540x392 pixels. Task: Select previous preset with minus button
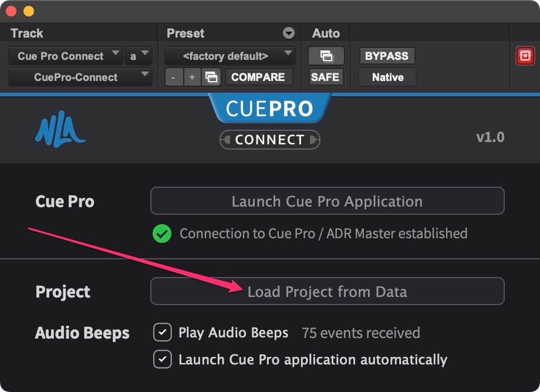(173, 77)
